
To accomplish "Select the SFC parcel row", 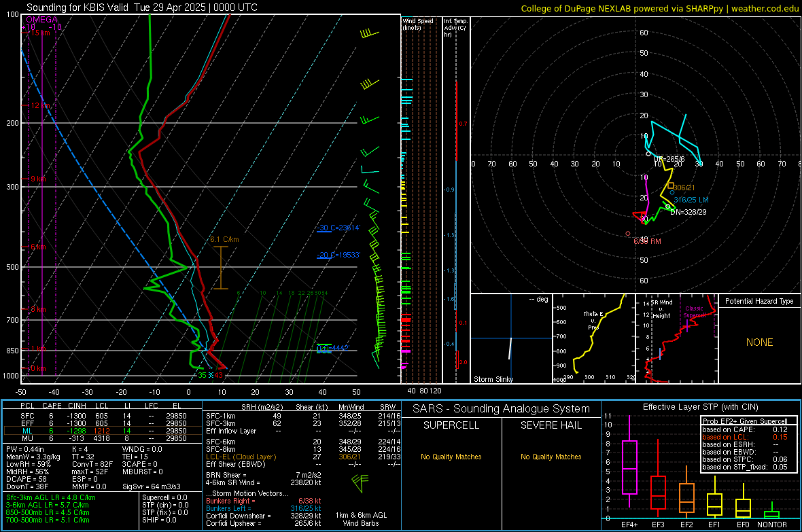I will tap(103, 416).
